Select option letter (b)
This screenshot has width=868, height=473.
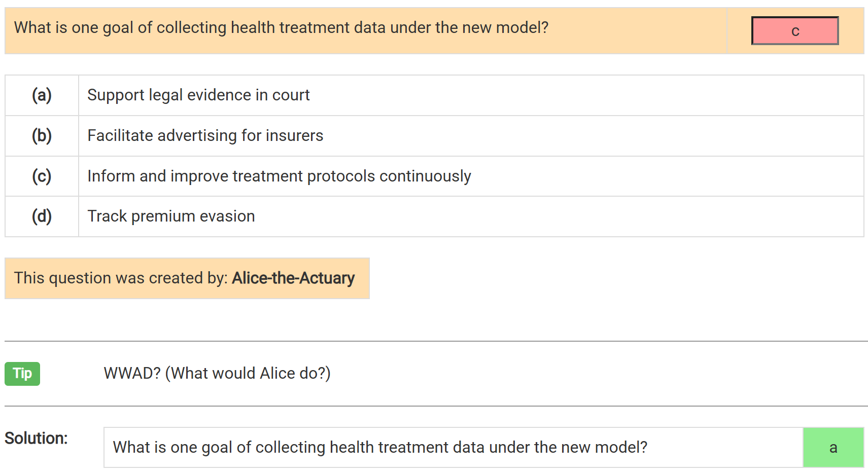click(x=42, y=136)
